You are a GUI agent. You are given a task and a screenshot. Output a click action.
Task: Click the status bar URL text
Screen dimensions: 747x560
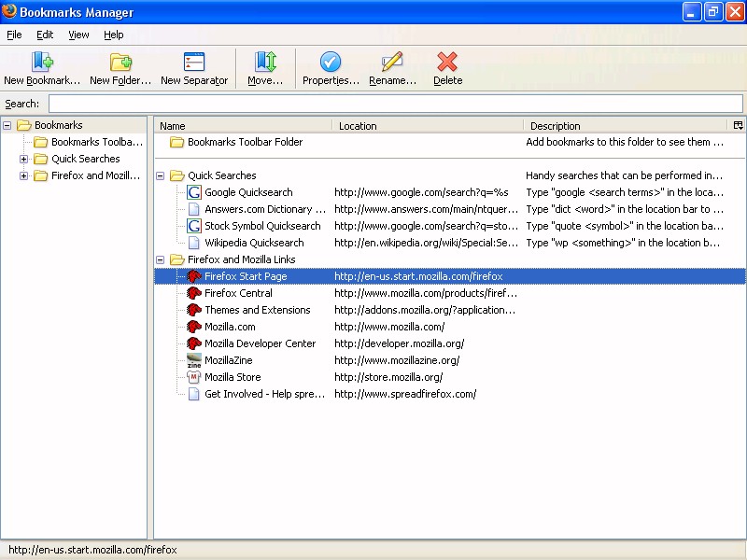92,550
